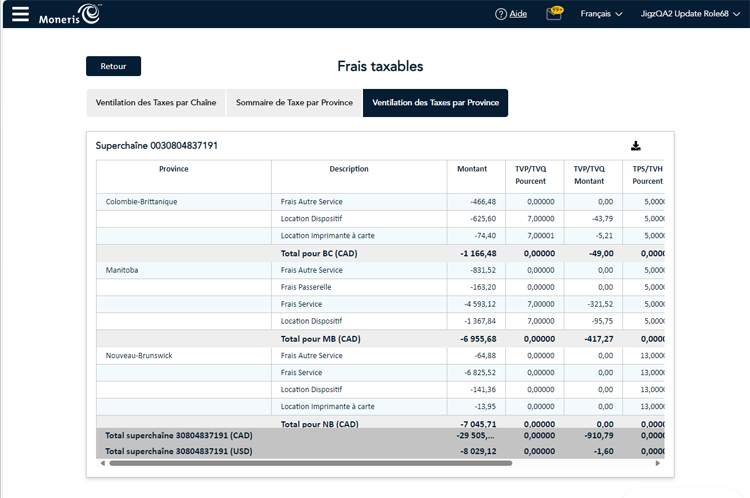The image size is (750, 498).
Task: Switch to Sommaire de Taxe par Province tab
Action: pyautogui.click(x=294, y=103)
